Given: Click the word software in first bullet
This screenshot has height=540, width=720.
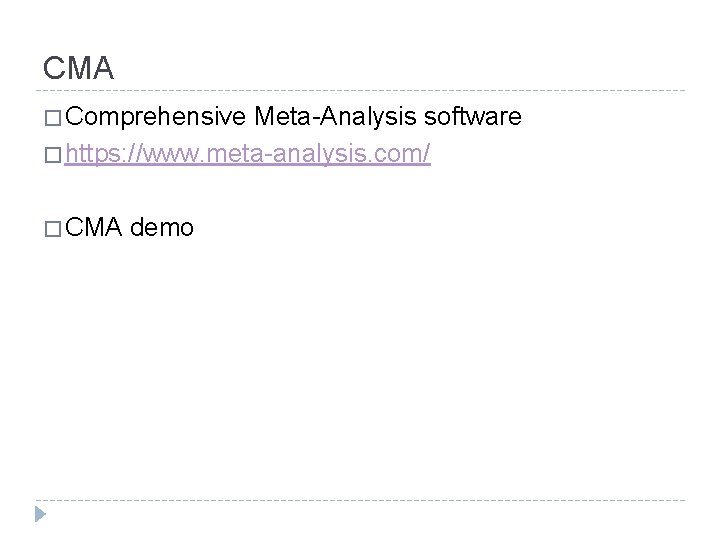Looking at the screenshot, I should click(x=472, y=119).
